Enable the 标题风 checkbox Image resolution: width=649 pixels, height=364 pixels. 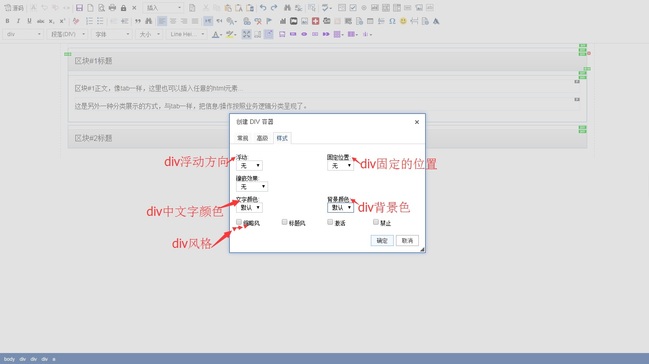pos(284,222)
